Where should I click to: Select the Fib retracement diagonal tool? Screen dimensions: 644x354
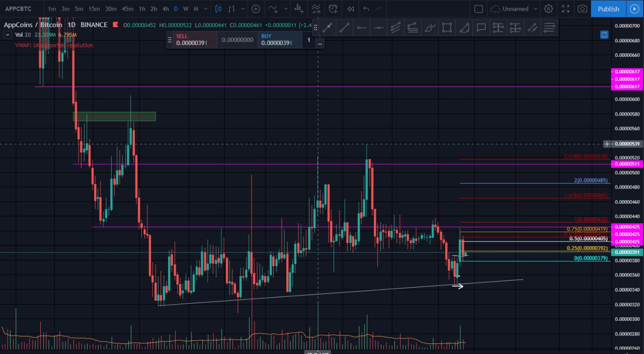(x=532, y=28)
